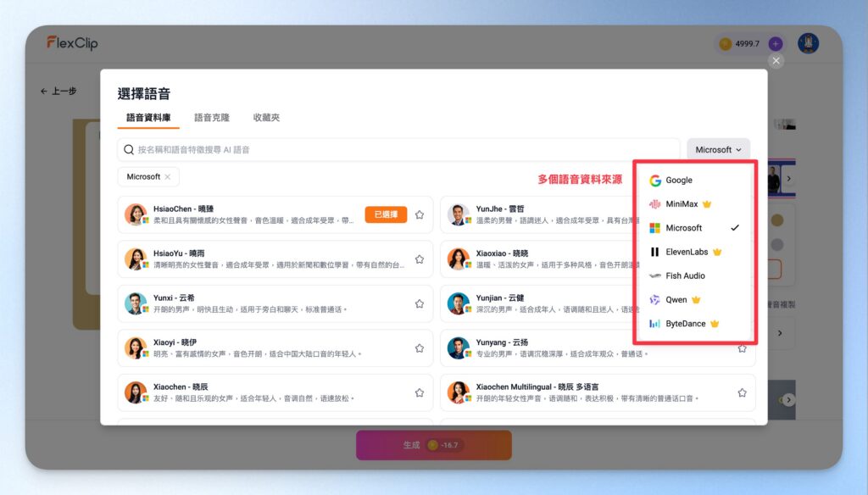Click the Qwen logo icon
This screenshot has height=495, width=868.
pos(655,299)
